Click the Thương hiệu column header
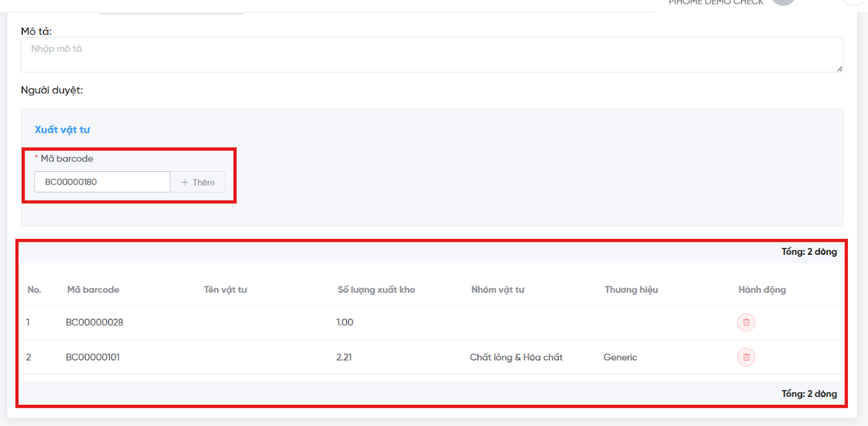The image size is (868, 426). (x=631, y=289)
